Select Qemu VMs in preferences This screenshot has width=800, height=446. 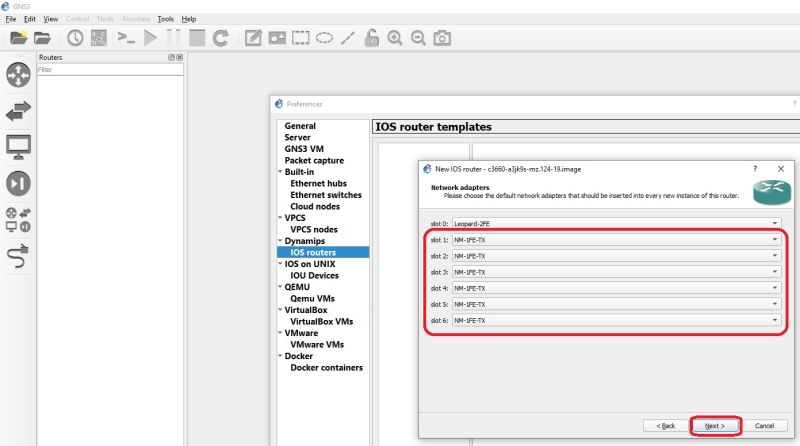[312, 299]
